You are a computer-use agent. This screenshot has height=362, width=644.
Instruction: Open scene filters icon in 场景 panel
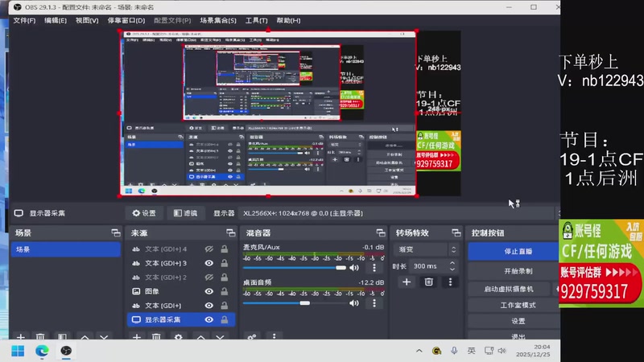[x=62, y=337]
